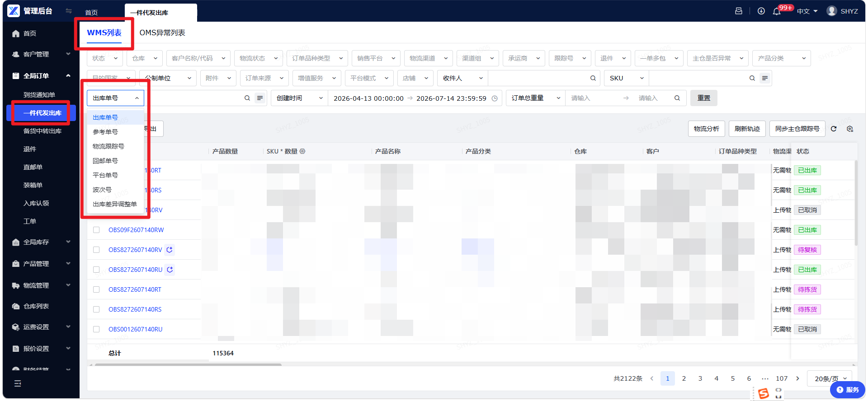Click the search icon in SKU field
This screenshot has width=868, height=401.
[x=752, y=78]
